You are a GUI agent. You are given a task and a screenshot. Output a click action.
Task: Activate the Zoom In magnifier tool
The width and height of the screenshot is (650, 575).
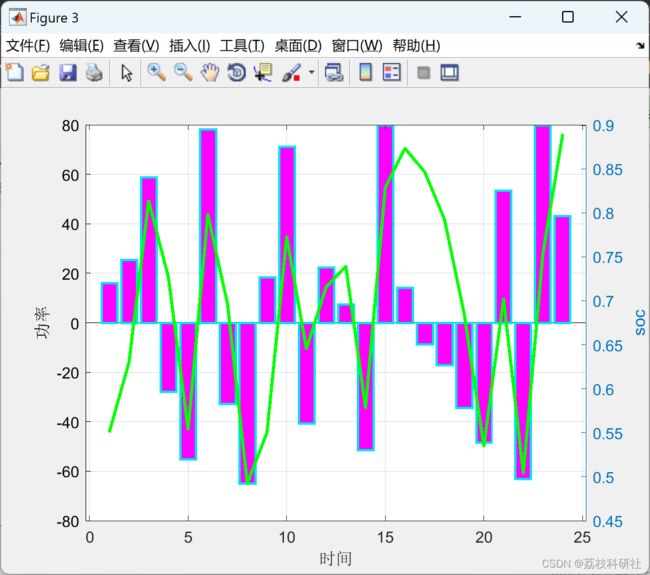pyautogui.click(x=157, y=72)
